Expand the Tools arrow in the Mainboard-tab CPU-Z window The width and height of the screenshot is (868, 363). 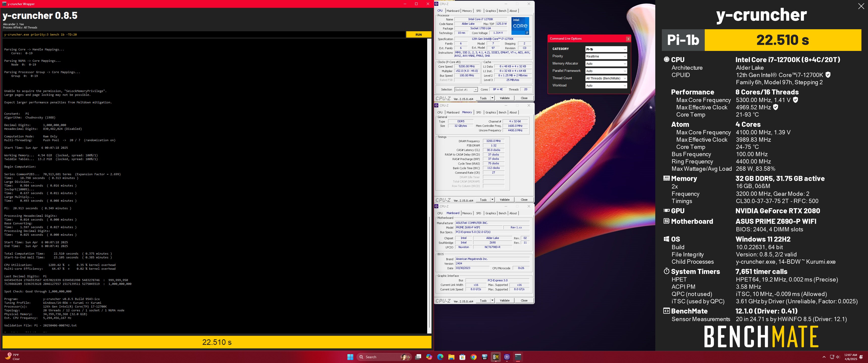(x=492, y=300)
